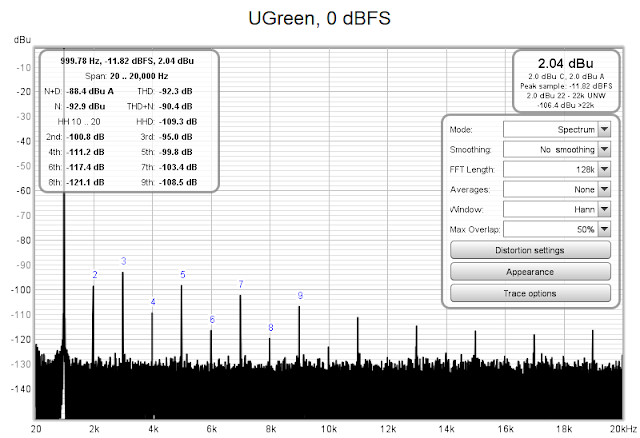Open the Smoothing dropdown arrow
Viewport: 640px width, 438px height.
(604, 149)
